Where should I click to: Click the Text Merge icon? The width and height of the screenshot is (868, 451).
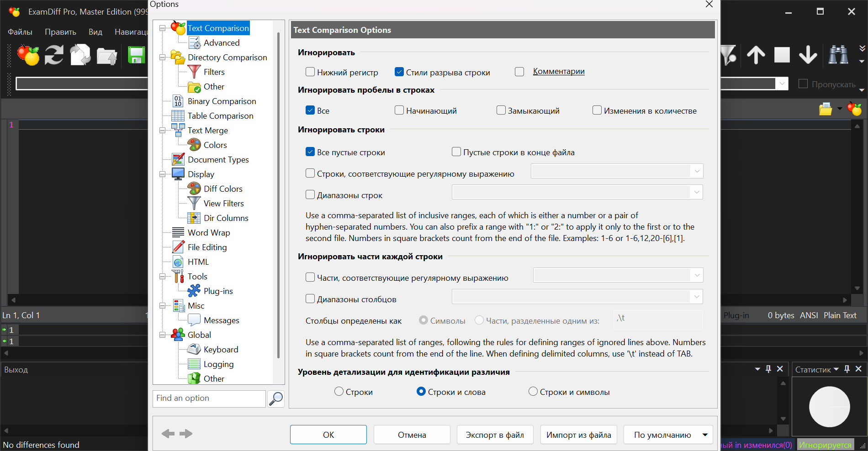coord(178,130)
